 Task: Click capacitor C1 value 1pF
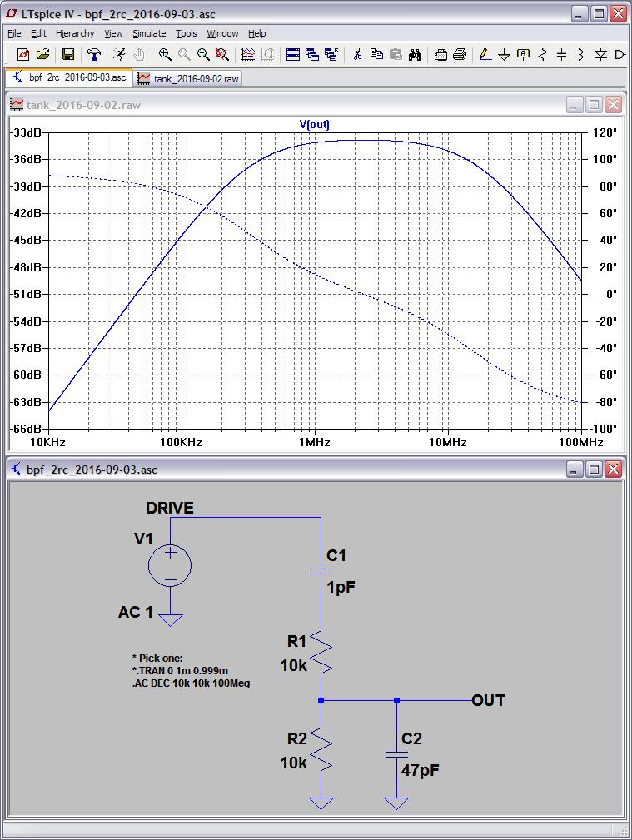pyautogui.click(x=341, y=587)
